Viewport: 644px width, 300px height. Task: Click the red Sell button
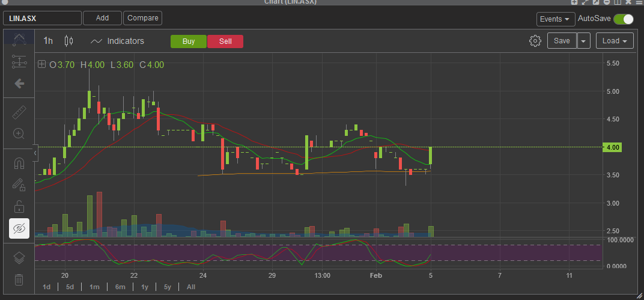click(x=225, y=41)
